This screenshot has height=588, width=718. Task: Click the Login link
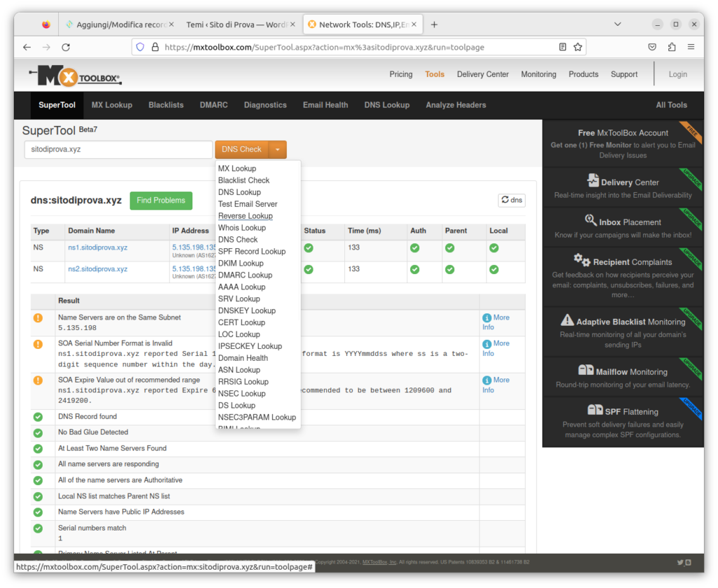pos(678,74)
